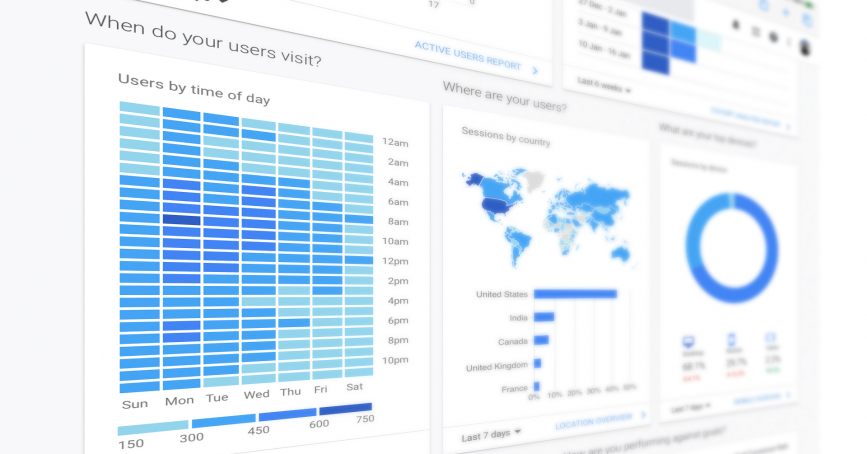Open the Location Overview link
867x454 pixels.
coord(594,421)
